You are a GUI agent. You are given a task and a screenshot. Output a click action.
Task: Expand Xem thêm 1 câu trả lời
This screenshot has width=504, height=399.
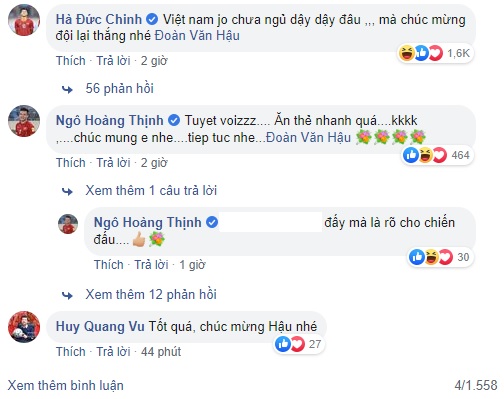pos(151,190)
